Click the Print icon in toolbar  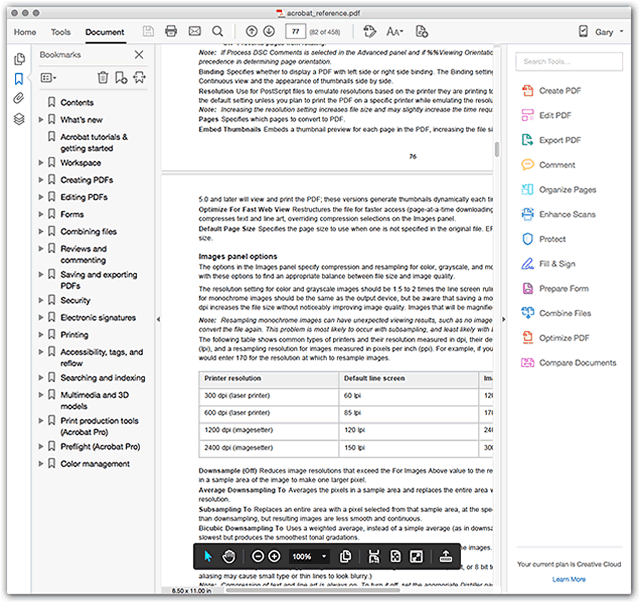(x=171, y=32)
